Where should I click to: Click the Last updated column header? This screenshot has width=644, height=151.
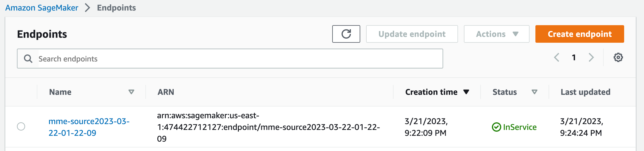585,92
